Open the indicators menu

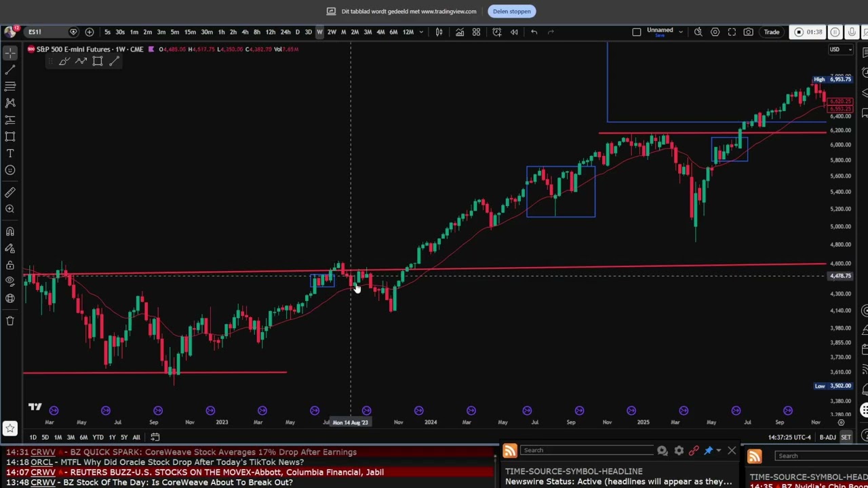(x=460, y=32)
